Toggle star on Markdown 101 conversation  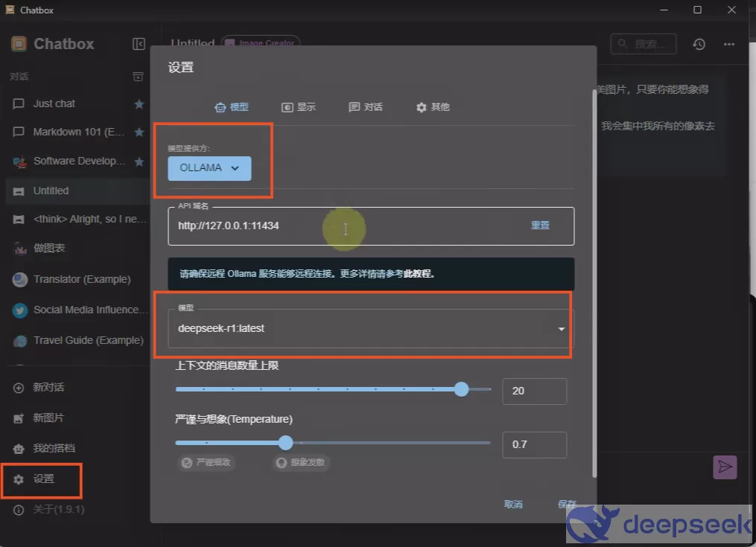coord(139,132)
